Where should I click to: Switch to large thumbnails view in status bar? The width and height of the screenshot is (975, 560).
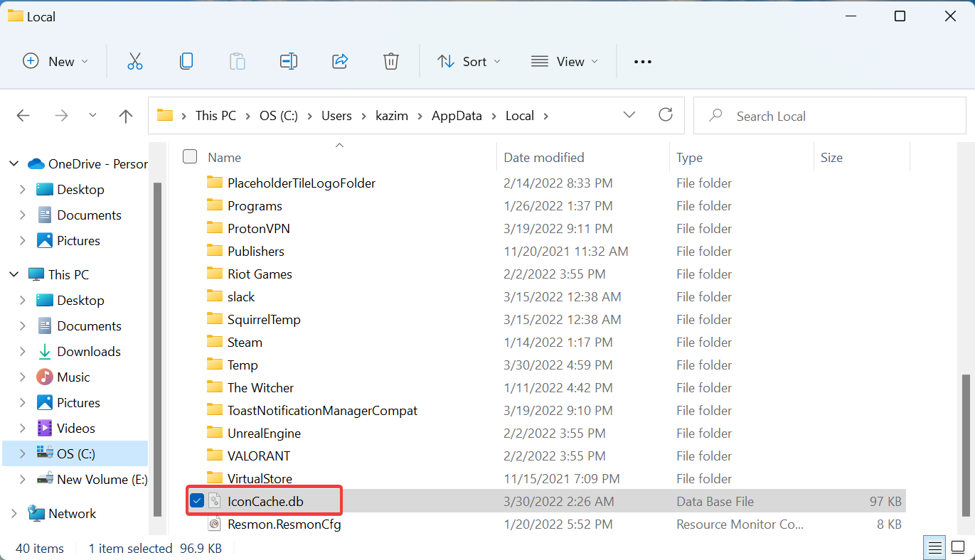[x=959, y=547]
